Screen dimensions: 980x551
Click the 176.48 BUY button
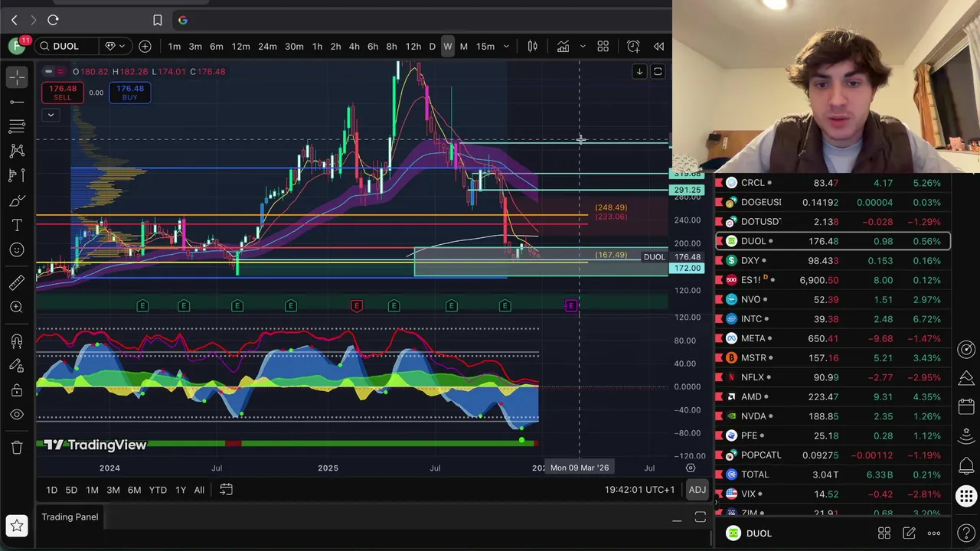coord(129,93)
